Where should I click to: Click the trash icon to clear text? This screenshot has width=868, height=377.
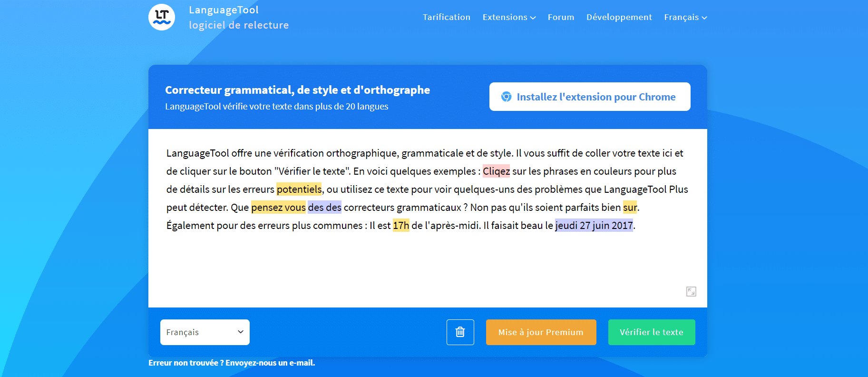click(x=460, y=332)
